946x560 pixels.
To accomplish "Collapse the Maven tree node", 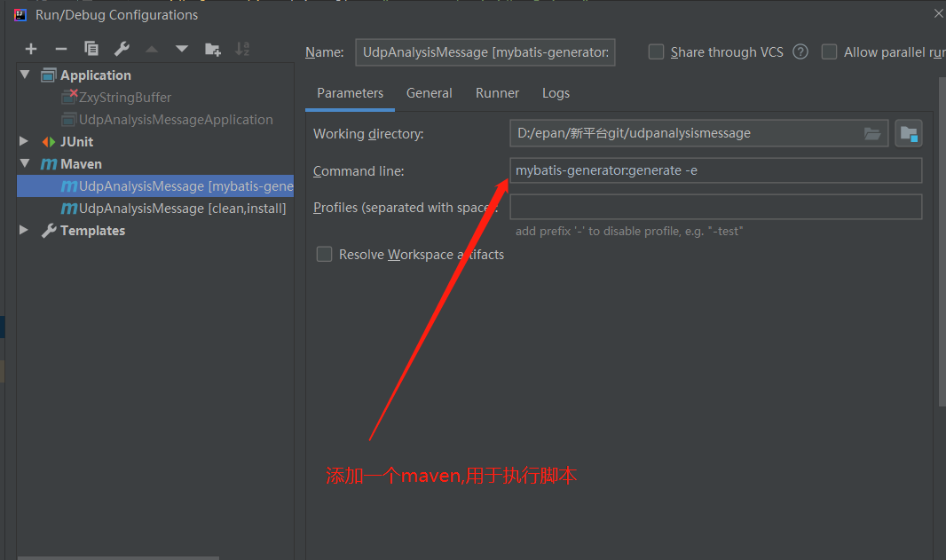I will (25, 163).
